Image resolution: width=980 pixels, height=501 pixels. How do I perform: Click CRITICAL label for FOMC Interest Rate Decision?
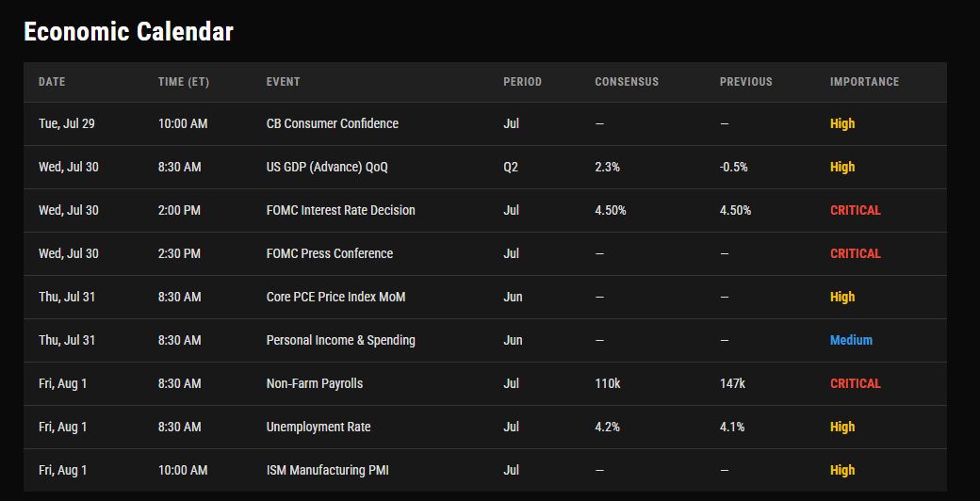(856, 211)
